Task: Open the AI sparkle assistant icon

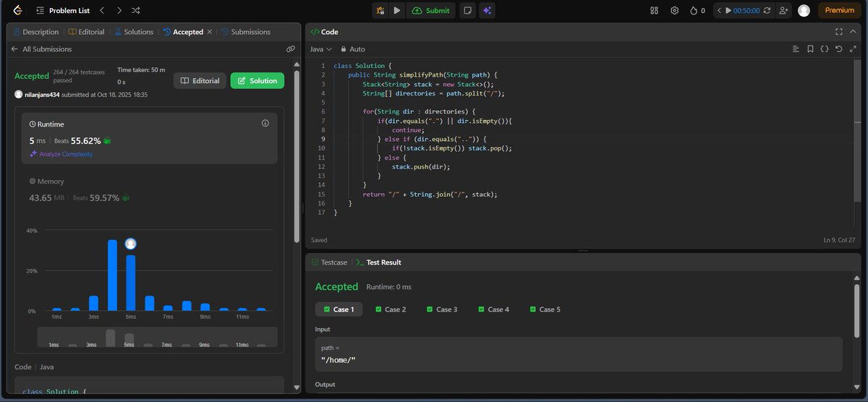Action: click(488, 11)
